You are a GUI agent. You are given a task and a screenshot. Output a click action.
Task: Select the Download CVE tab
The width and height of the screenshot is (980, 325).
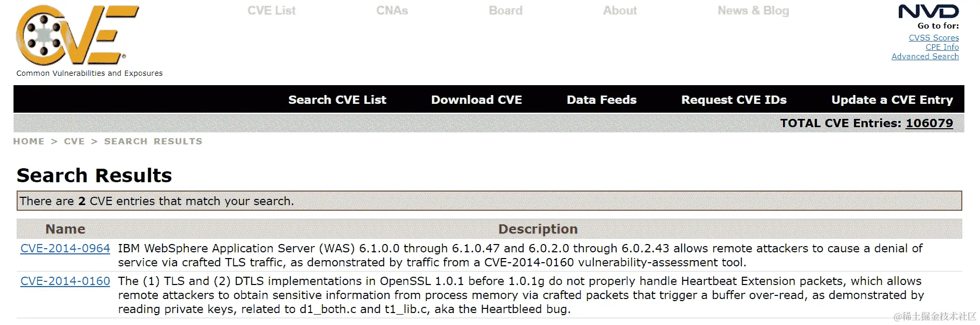point(476,100)
